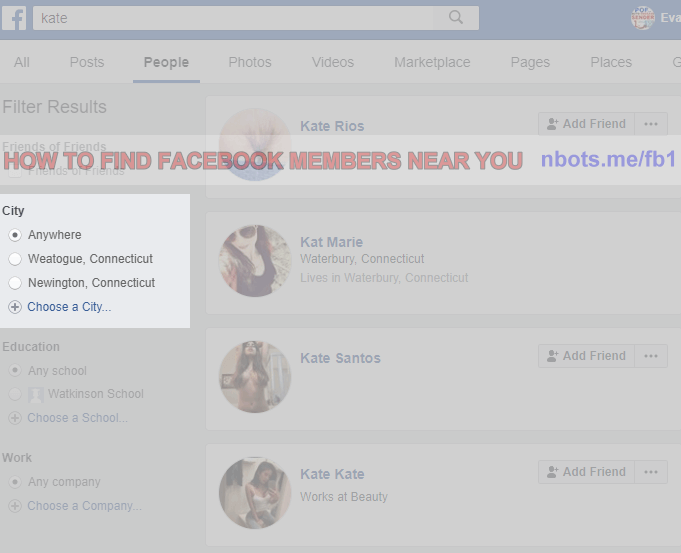Click the Lives in Waterbury, Connecticut text
Screen dimensions: 681x553
coord(384,278)
